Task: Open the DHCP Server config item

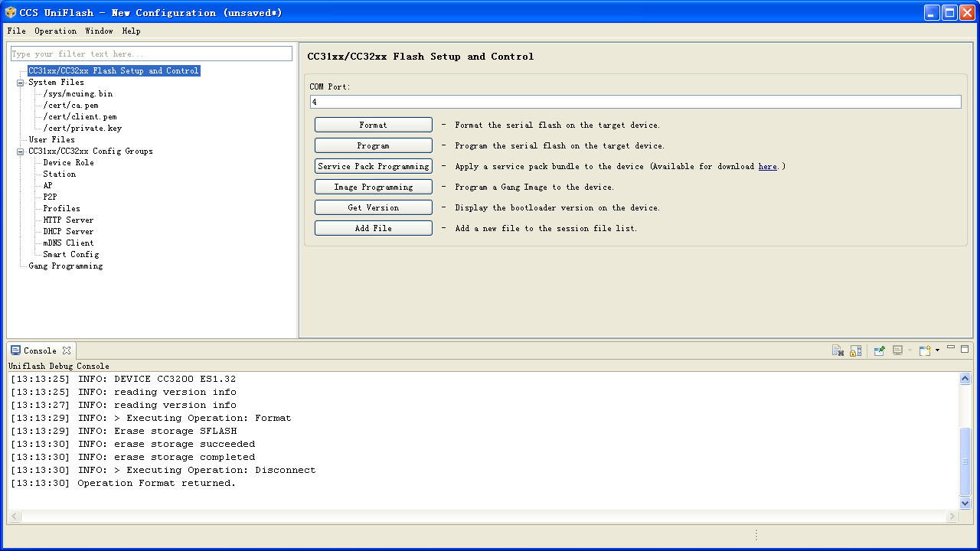Action: pyautogui.click(x=69, y=232)
